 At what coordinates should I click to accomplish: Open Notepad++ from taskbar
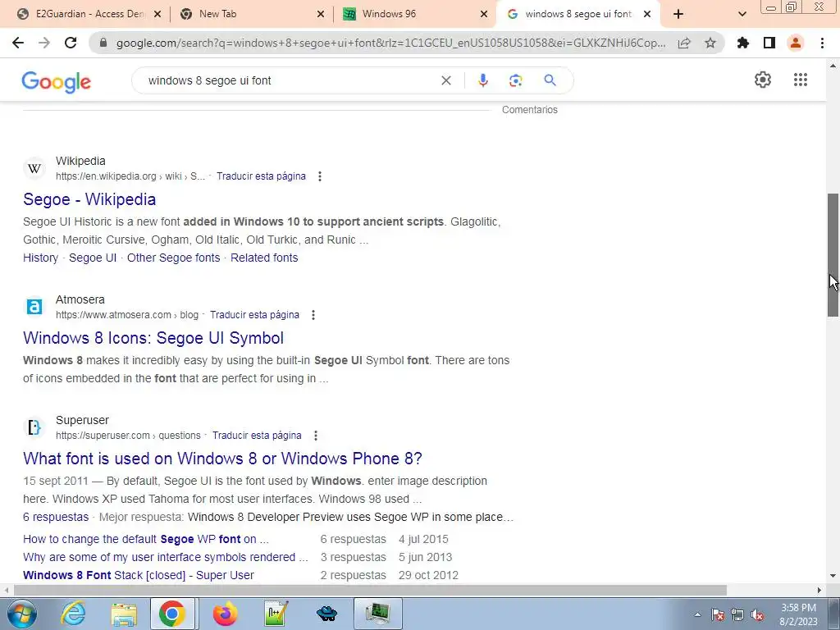click(276, 614)
